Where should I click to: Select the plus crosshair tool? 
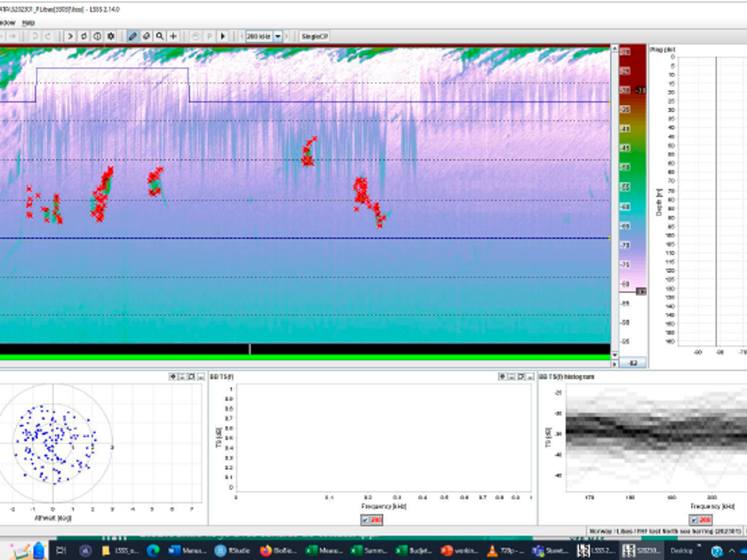pos(174,36)
